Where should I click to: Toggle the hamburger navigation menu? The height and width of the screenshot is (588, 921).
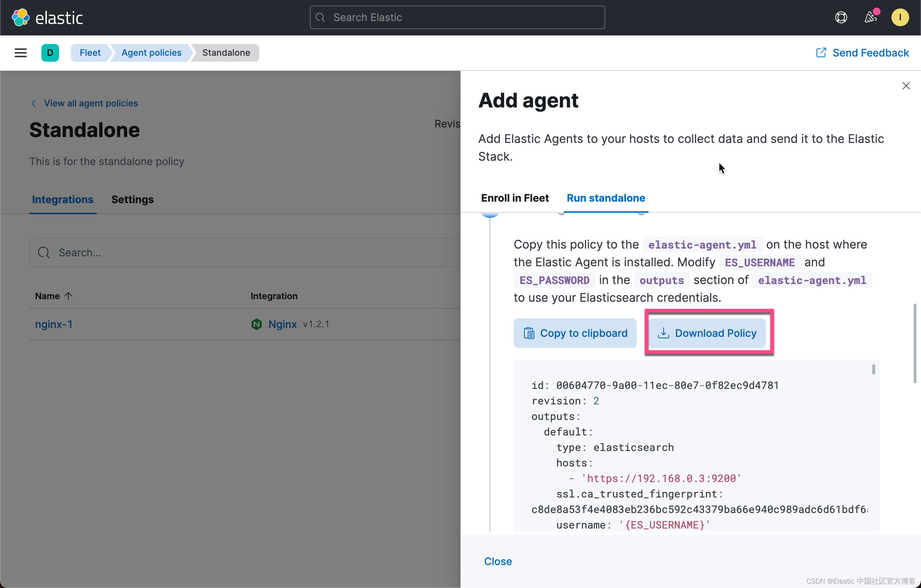pos(21,53)
